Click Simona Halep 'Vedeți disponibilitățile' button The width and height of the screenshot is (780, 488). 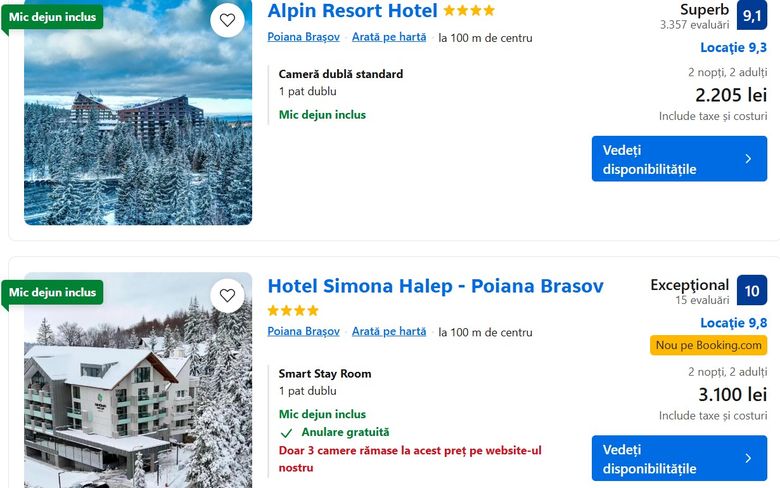click(x=679, y=458)
